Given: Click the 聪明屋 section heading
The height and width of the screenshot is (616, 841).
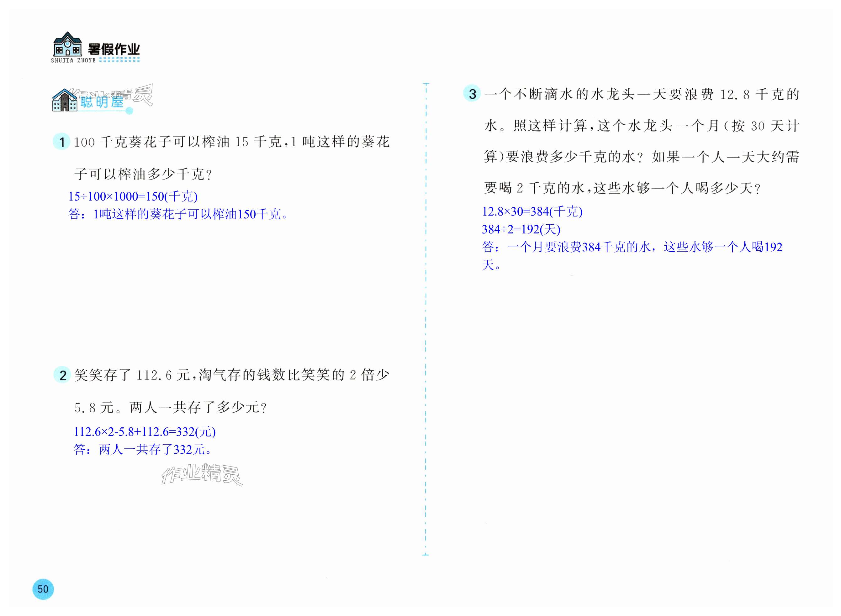Looking at the screenshot, I should click(x=102, y=102).
